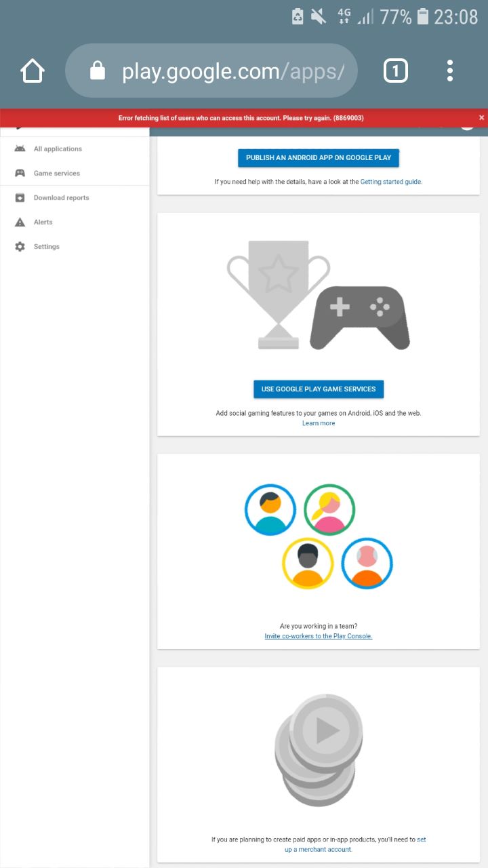
Task: Click the Alerts warning triangle icon
Action: (20, 222)
